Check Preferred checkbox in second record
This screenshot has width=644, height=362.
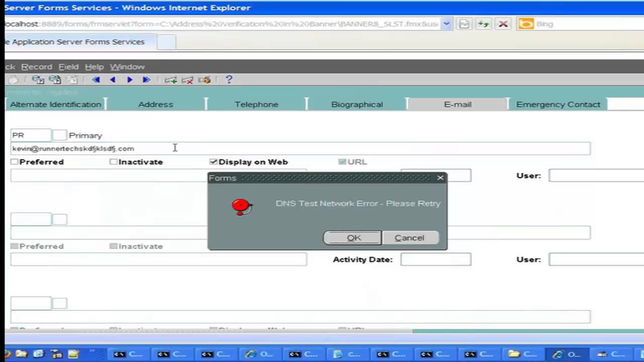tap(15, 246)
